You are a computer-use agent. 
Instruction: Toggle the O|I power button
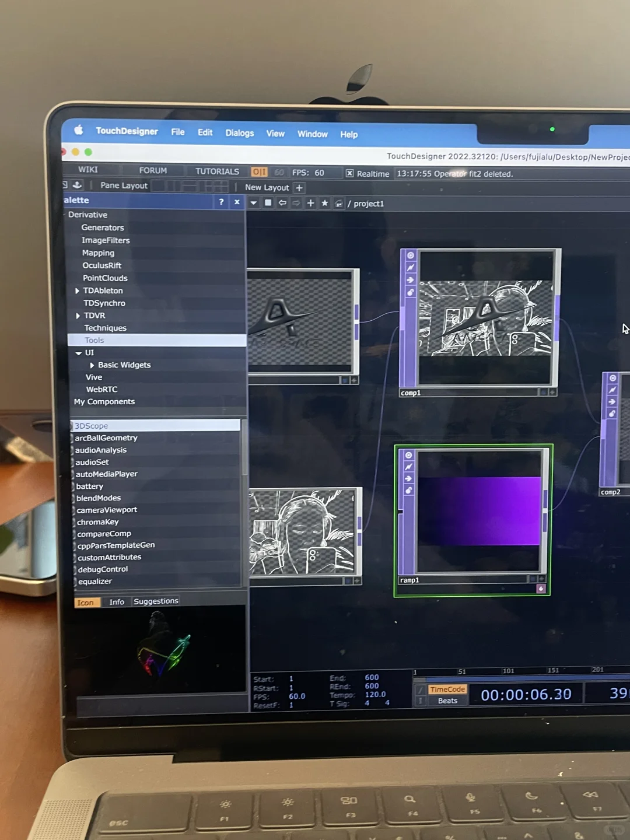(x=259, y=172)
